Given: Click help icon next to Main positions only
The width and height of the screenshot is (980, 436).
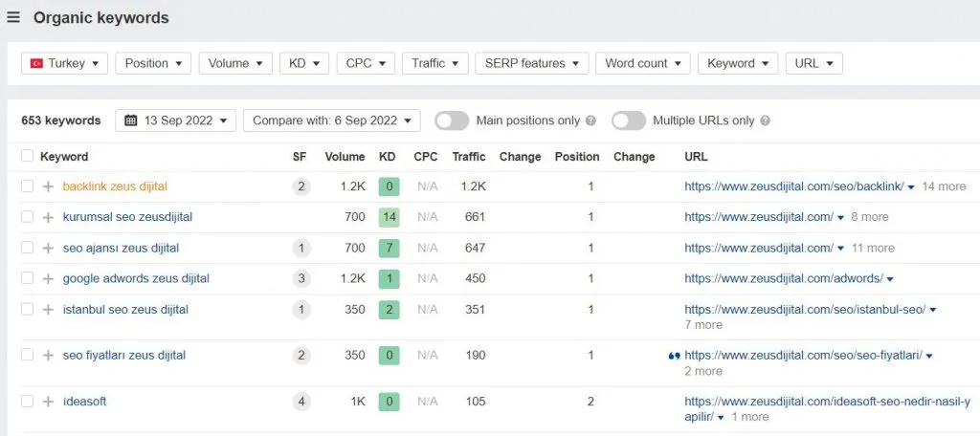Looking at the screenshot, I should click(590, 120).
